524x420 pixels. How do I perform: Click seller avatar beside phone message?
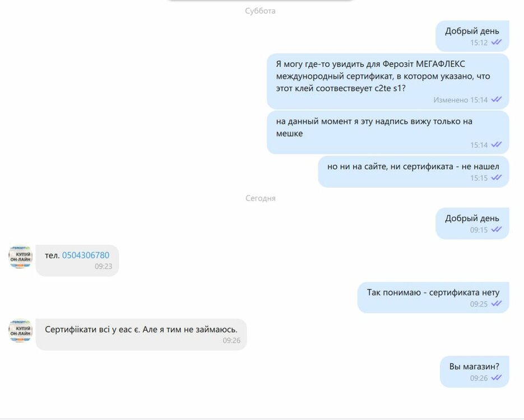click(x=20, y=256)
